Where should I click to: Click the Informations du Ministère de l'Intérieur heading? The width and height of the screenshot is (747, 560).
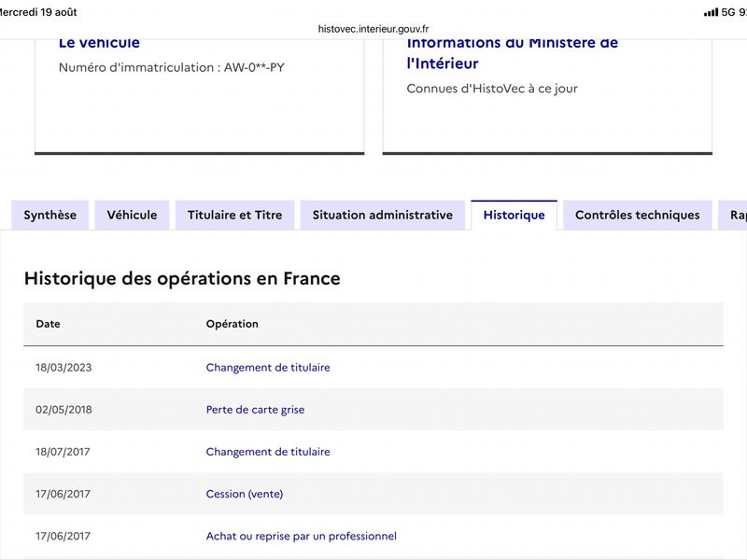[512, 52]
